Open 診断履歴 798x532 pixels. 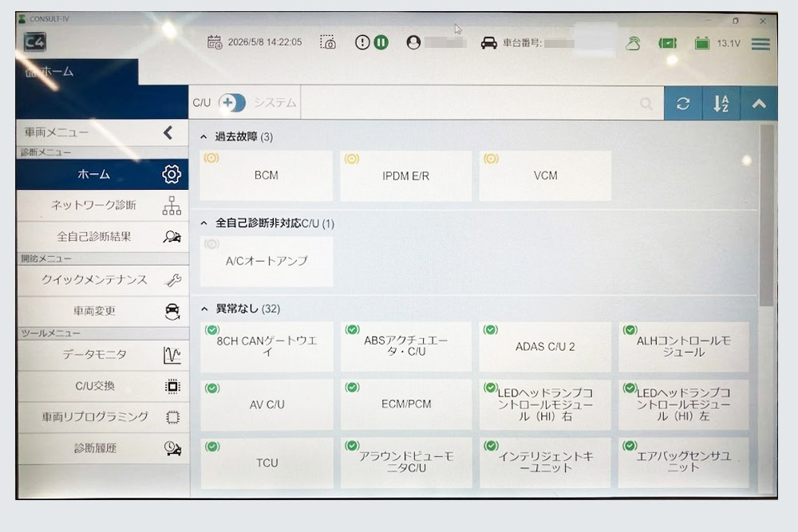point(102,448)
